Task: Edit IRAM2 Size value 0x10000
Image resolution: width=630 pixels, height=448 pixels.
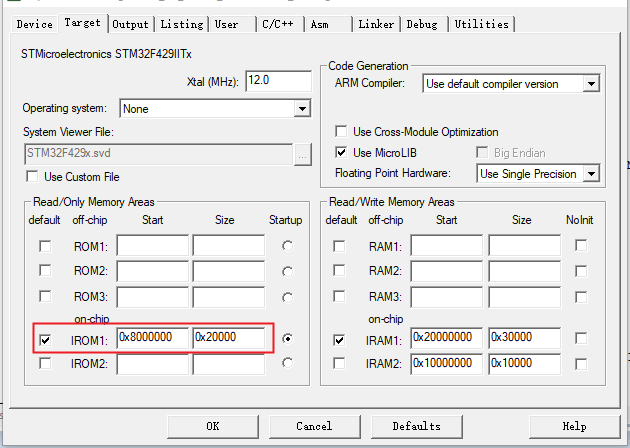Action: (x=524, y=364)
